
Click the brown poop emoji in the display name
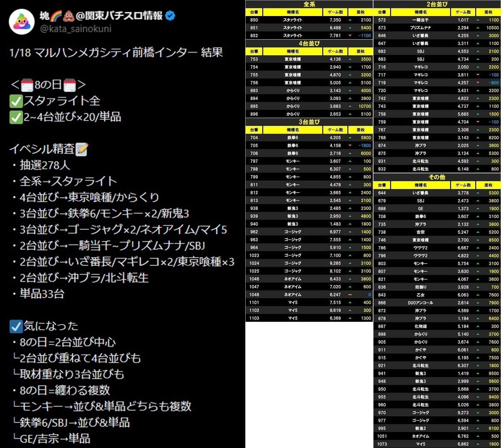pos(68,15)
